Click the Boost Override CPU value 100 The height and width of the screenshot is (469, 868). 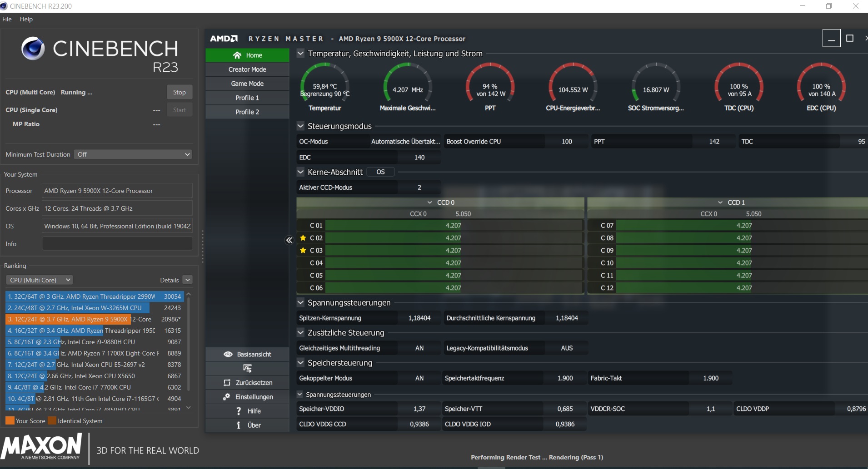click(567, 142)
